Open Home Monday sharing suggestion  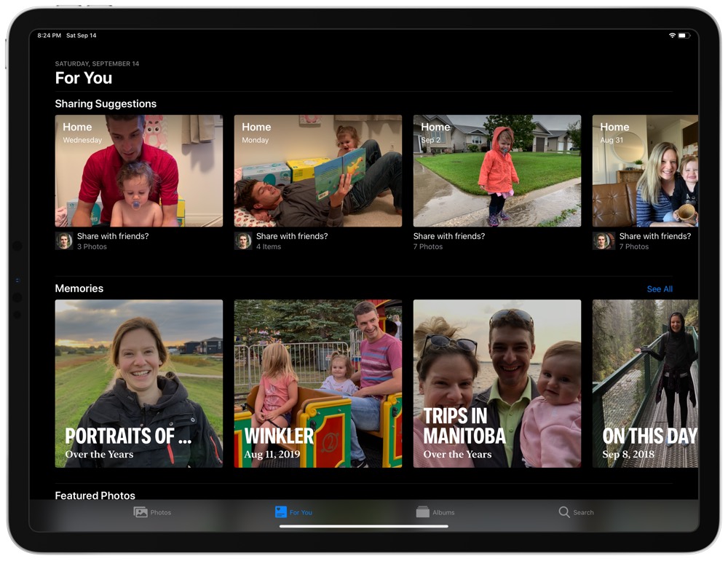(x=318, y=170)
